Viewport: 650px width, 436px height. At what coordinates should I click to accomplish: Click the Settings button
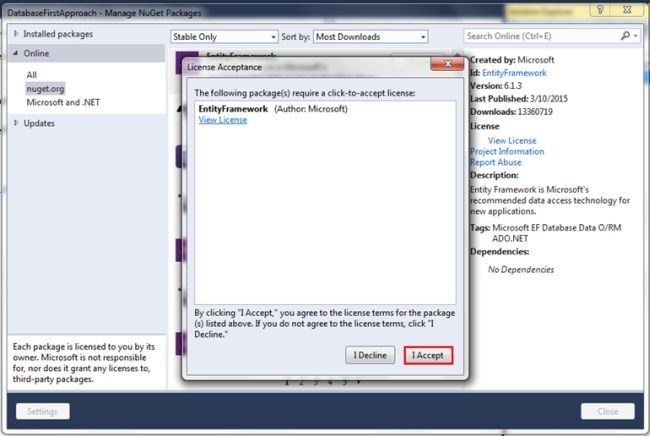coord(43,411)
